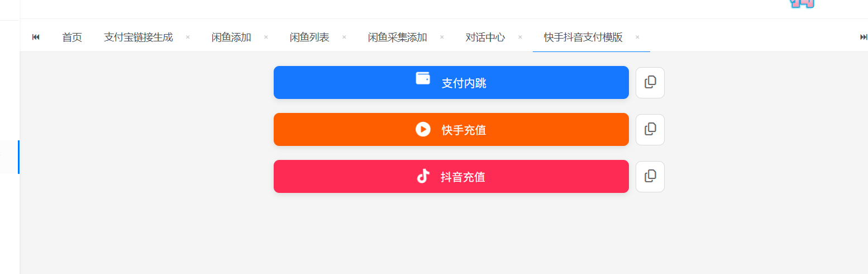868x274 pixels.
Task: Close the 快手抖音支付模版 tab
Action: (x=637, y=37)
